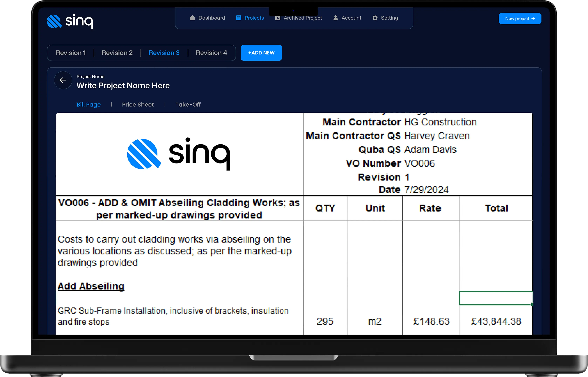Click the sinq logo in the header
The width and height of the screenshot is (588, 377).
pyautogui.click(x=70, y=21)
